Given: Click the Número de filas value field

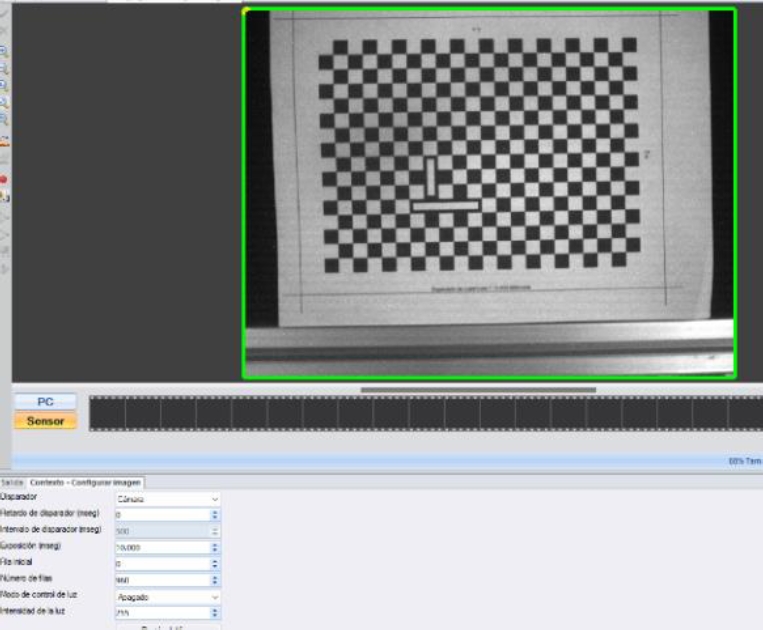Looking at the screenshot, I should tap(162, 580).
